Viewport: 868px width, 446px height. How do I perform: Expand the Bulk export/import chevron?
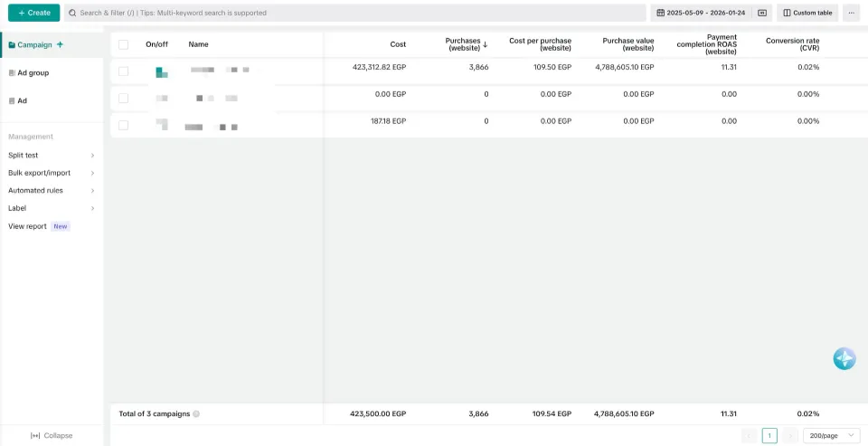[x=92, y=173]
